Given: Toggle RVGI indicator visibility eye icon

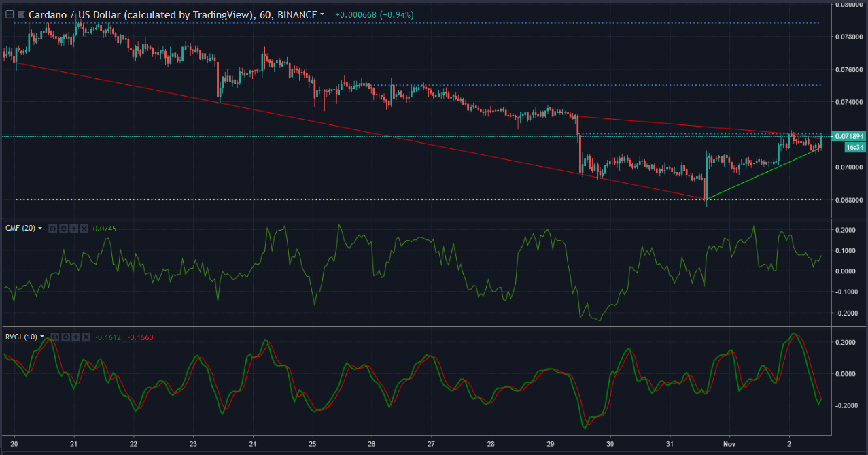Looking at the screenshot, I should (x=54, y=337).
